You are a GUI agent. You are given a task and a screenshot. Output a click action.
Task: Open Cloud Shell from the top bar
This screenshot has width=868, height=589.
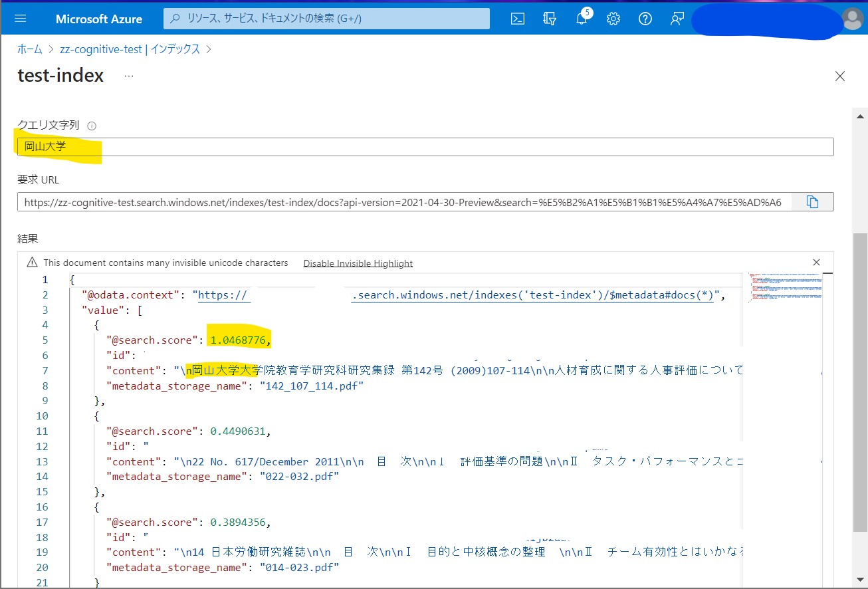[518, 19]
